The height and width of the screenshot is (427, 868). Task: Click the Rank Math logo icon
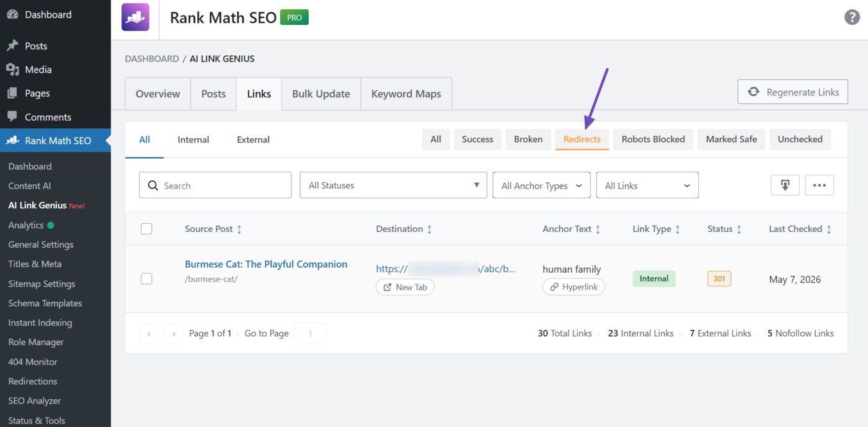coord(135,17)
